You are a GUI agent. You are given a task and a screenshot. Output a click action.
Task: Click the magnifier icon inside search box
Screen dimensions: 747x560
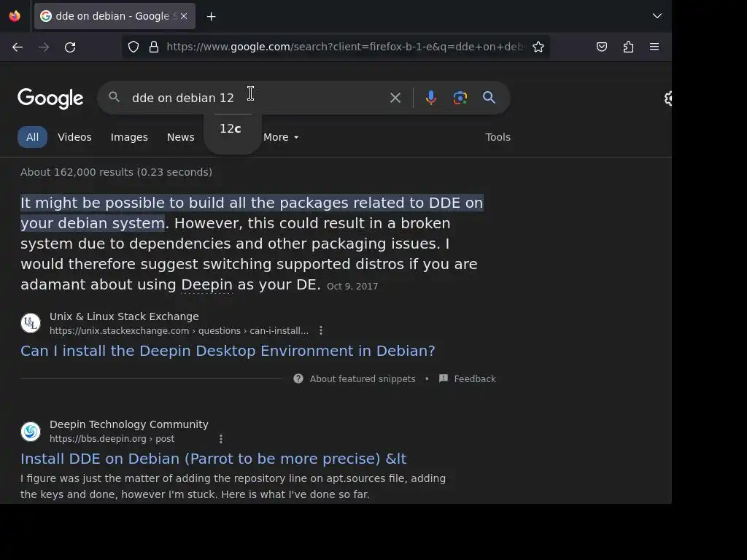pyautogui.click(x=114, y=97)
